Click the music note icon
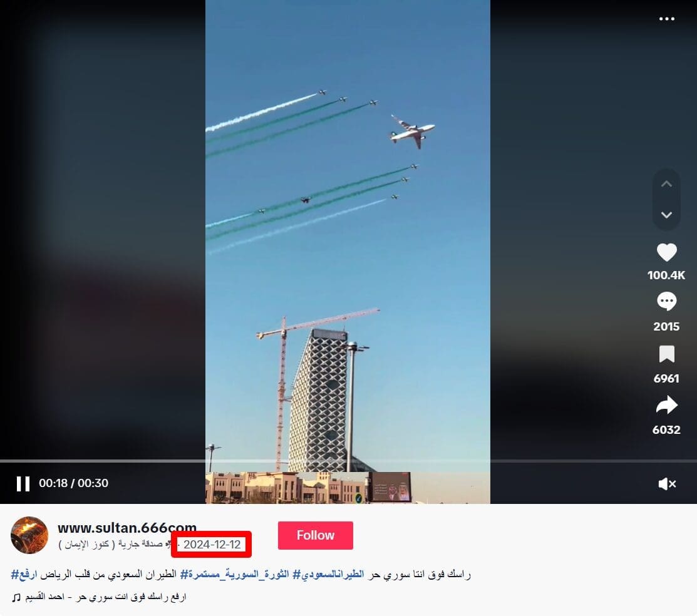 (x=16, y=597)
